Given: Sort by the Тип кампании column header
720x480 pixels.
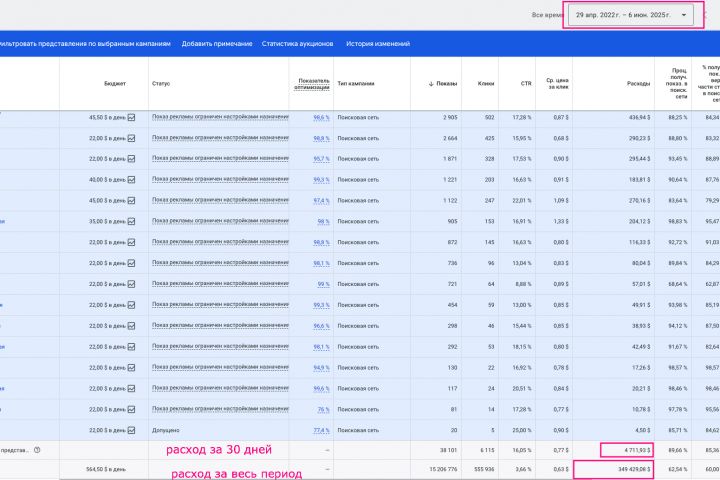Looking at the screenshot, I should (356, 84).
